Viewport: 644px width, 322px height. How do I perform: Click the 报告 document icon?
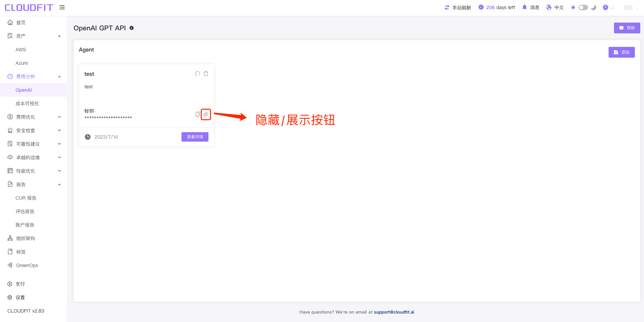(10, 184)
